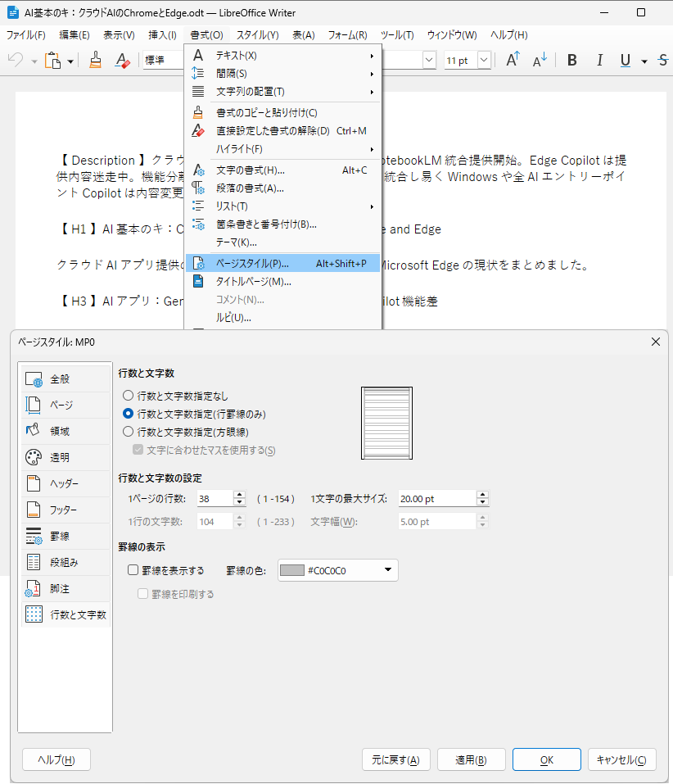
Task: Open the font size dropdown showing 11 pt
Action: pyautogui.click(x=483, y=60)
